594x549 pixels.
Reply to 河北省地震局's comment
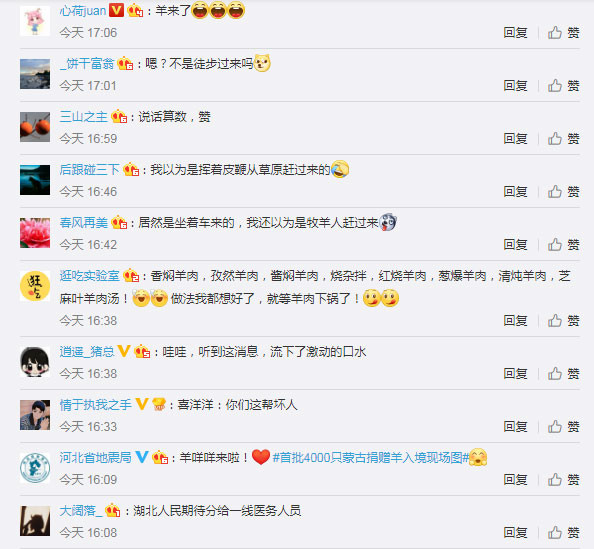tap(515, 480)
